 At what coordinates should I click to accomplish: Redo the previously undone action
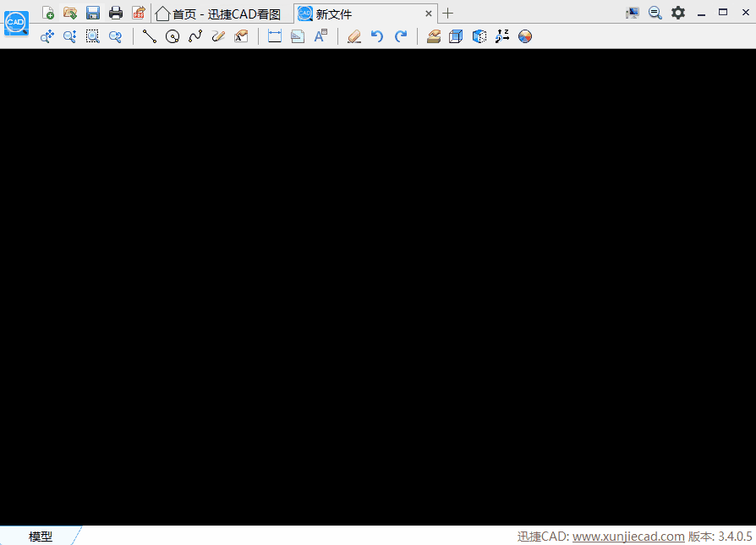401,36
